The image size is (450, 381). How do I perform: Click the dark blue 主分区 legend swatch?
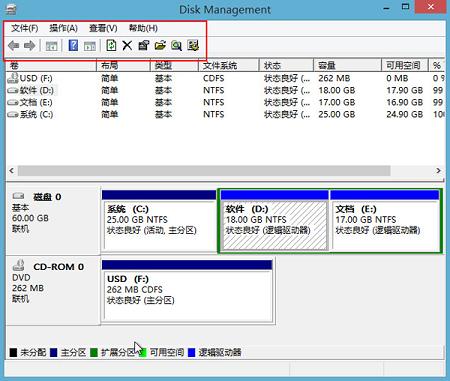(53, 353)
